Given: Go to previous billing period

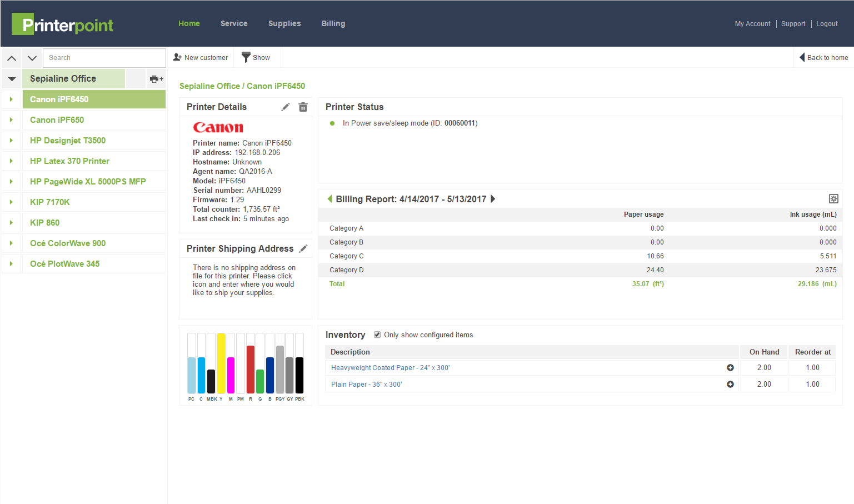Looking at the screenshot, I should (x=330, y=199).
